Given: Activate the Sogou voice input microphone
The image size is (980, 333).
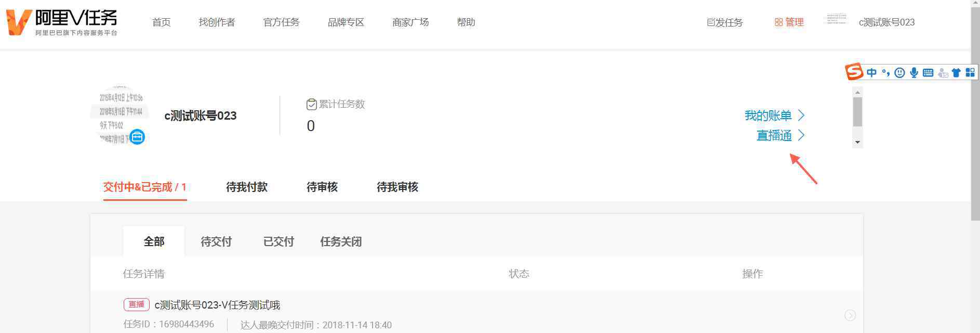Looking at the screenshot, I should (914, 73).
